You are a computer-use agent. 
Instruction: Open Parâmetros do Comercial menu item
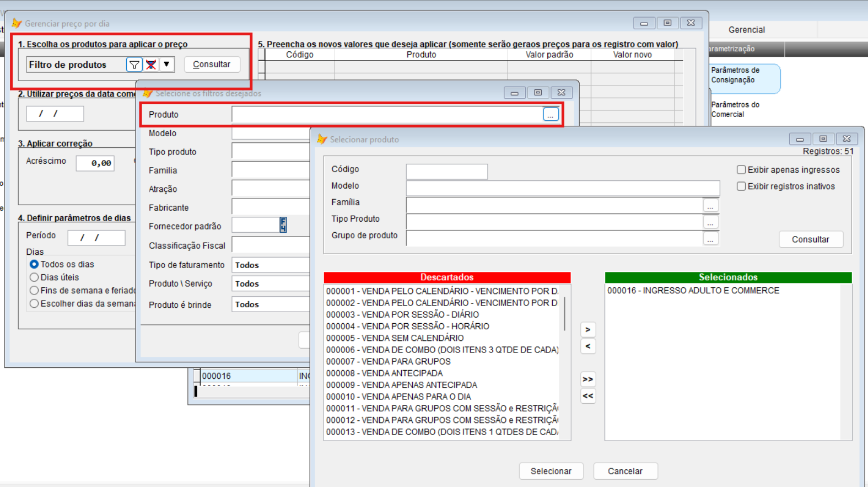pyautogui.click(x=735, y=109)
